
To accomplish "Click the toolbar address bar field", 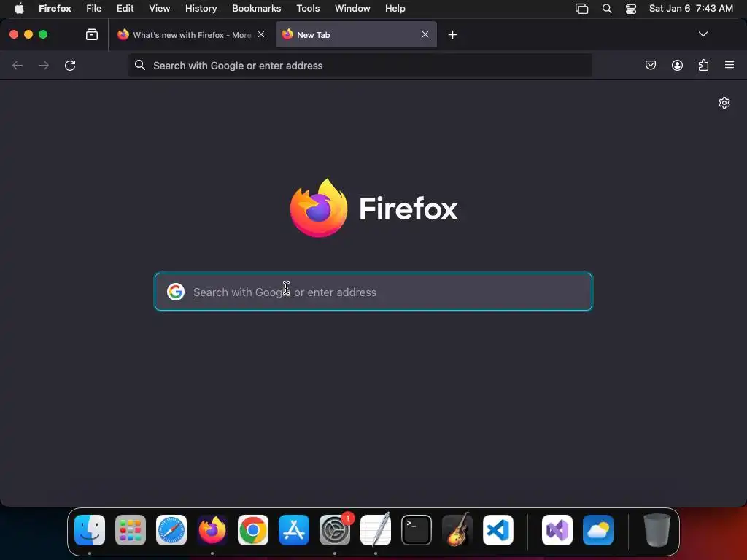I will coord(360,65).
